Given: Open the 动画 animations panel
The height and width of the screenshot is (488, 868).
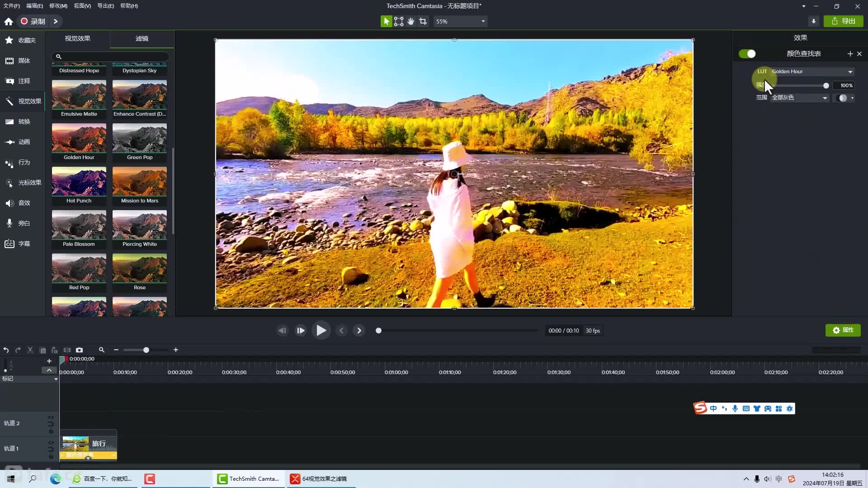Looking at the screenshot, I should pos(23,142).
